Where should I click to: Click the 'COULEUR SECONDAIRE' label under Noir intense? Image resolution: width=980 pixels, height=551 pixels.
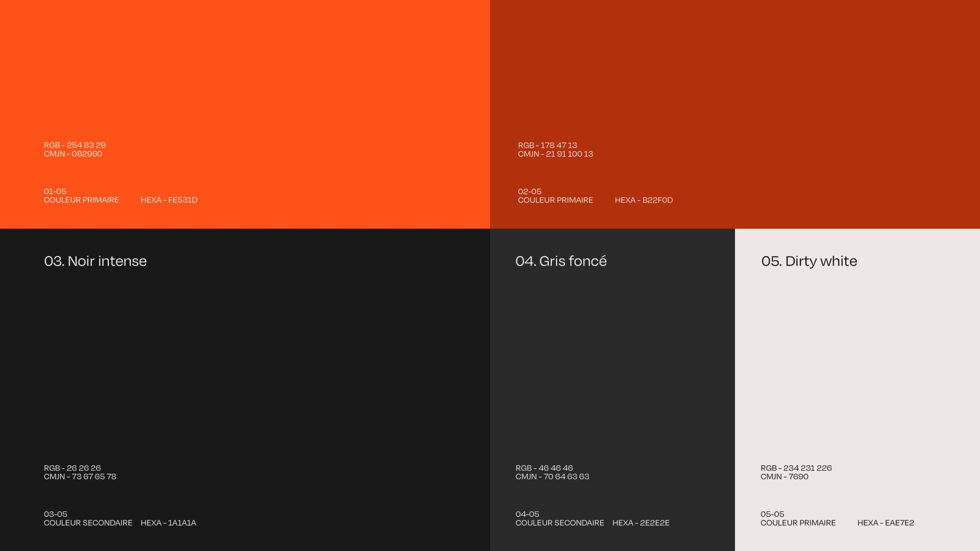coord(88,523)
